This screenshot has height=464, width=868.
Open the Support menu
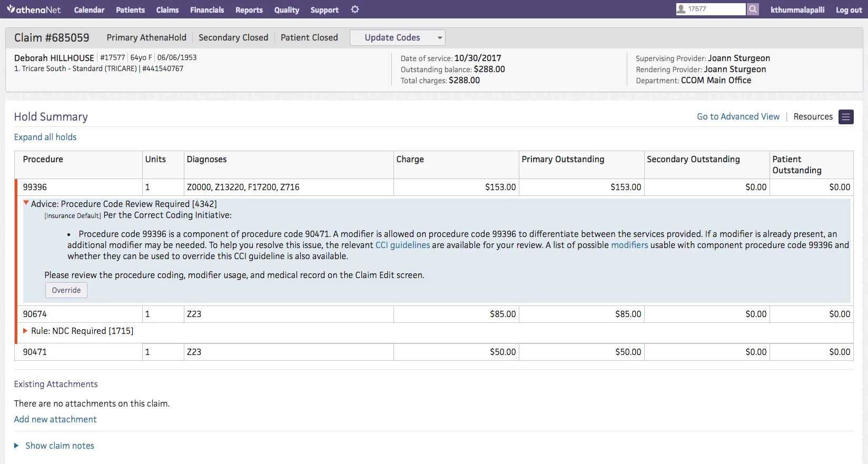pyautogui.click(x=324, y=9)
